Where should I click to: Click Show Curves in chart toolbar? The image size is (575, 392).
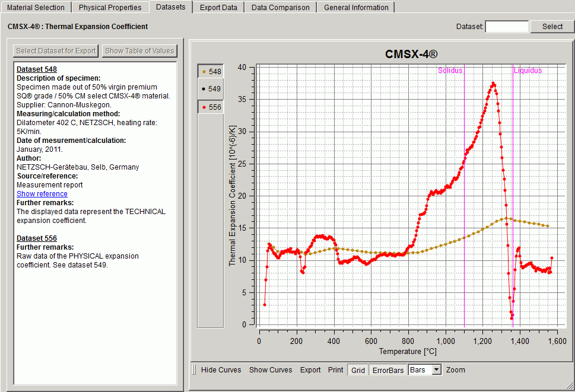click(x=271, y=370)
